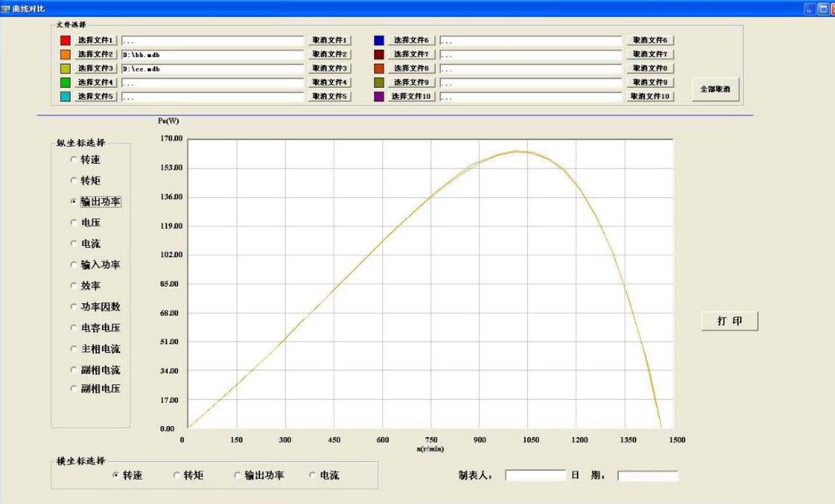This screenshot has width=835, height=504.
Task: Click the purple color swatch beside 选择文件10
Action: [x=380, y=96]
